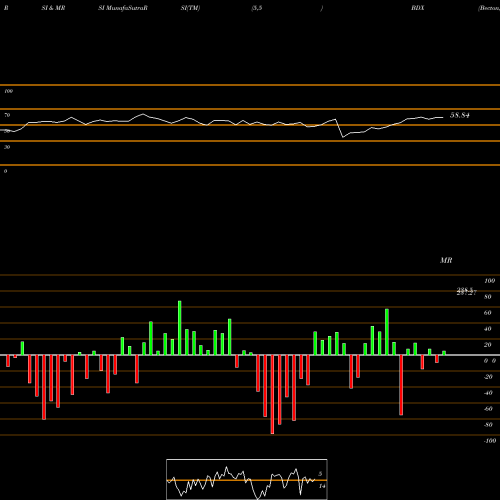Click the -100 label on MR axis
500x500 pixels.
(490, 441)
